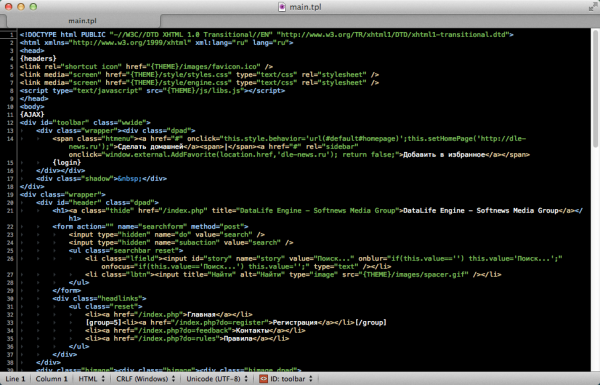
Task: Click the <!DOCTYPE keyword on line 1
Action: pyautogui.click(x=38, y=35)
